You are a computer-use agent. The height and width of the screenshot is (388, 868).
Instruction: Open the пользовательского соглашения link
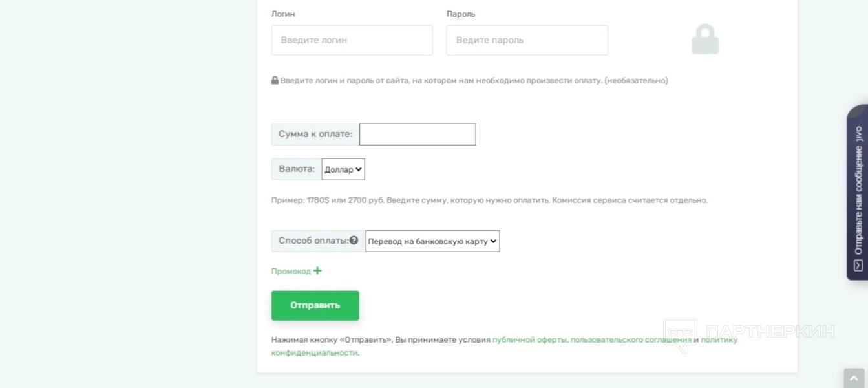631,340
